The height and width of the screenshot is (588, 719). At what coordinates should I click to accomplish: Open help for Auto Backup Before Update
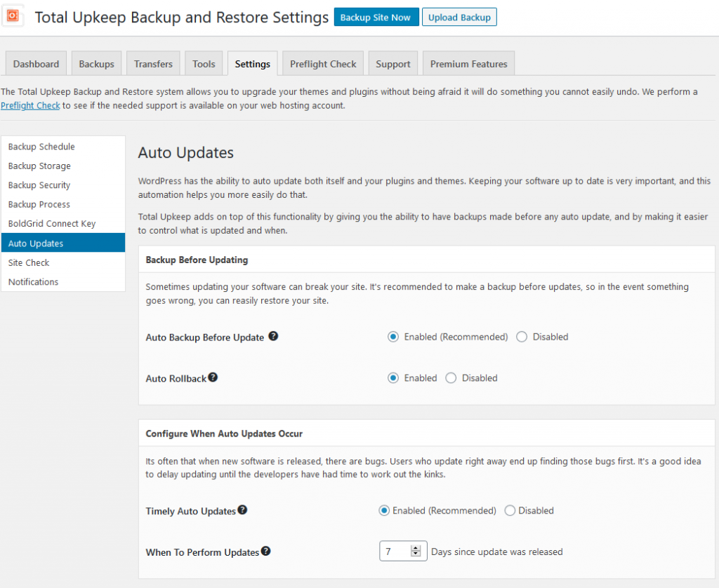[273, 336]
